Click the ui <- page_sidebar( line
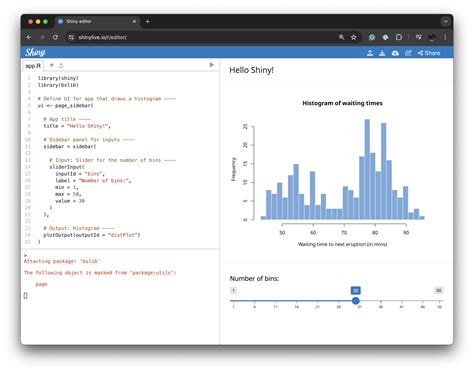This screenshot has width=474, height=372. pyautogui.click(x=65, y=105)
